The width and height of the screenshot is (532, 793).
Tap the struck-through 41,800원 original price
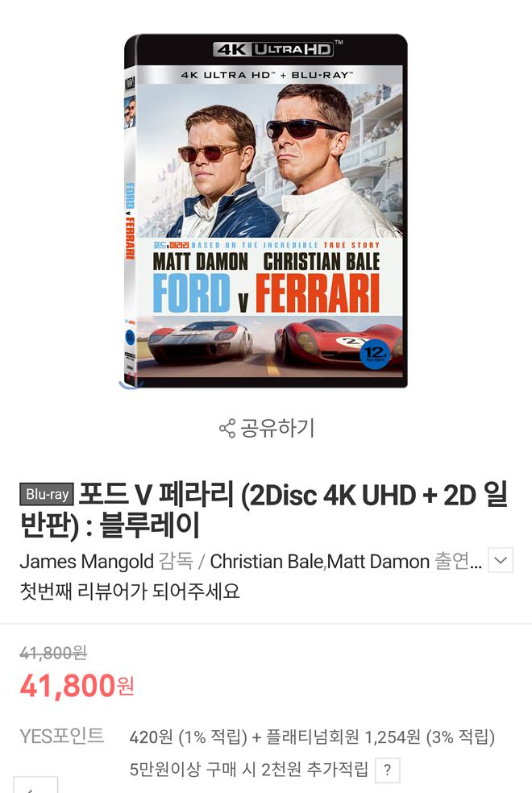click(53, 653)
